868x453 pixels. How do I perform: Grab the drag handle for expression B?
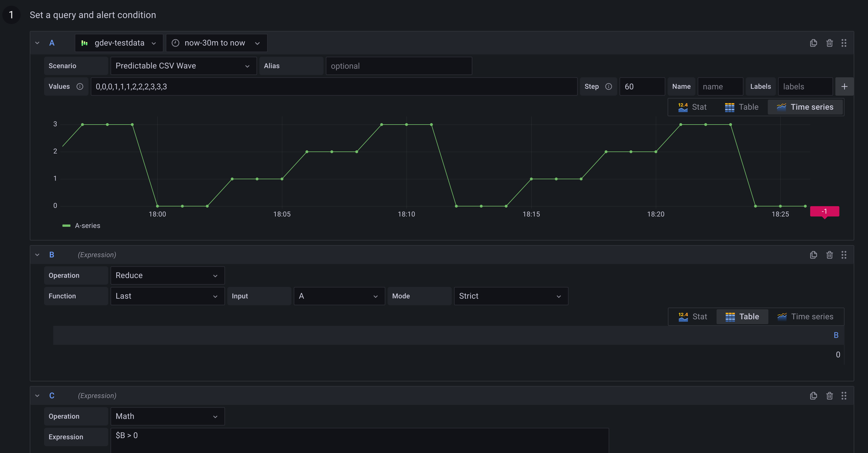tap(844, 255)
